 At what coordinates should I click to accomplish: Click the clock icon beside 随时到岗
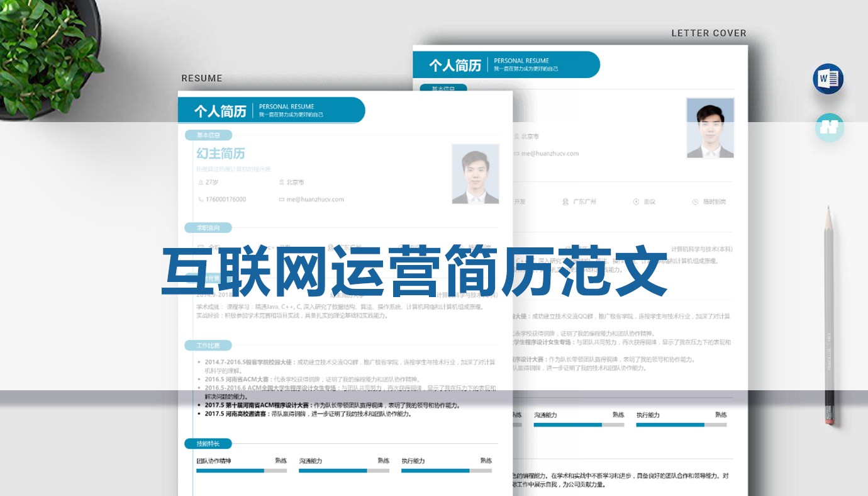(695, 202)
